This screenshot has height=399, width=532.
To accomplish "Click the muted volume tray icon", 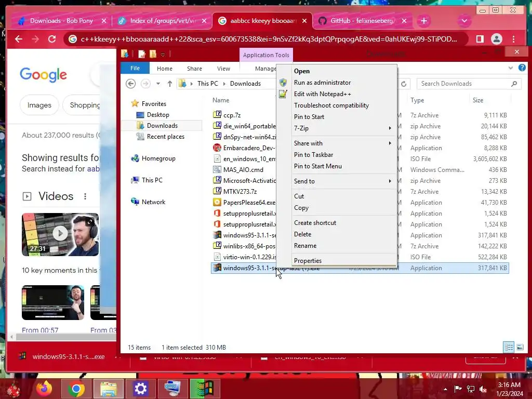I will click(x=483, y=389).
